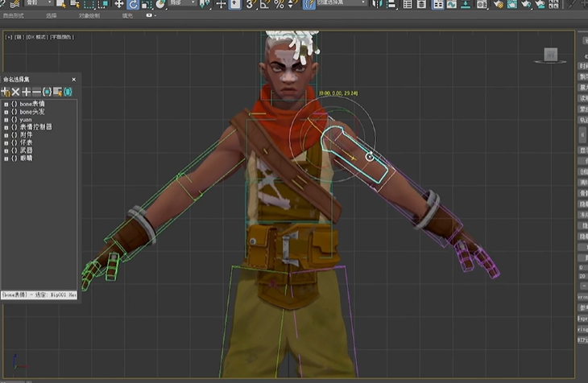Create new set in 命名选择集 panel
Viewport: 588px width, 383px height.
pos(6,92)
